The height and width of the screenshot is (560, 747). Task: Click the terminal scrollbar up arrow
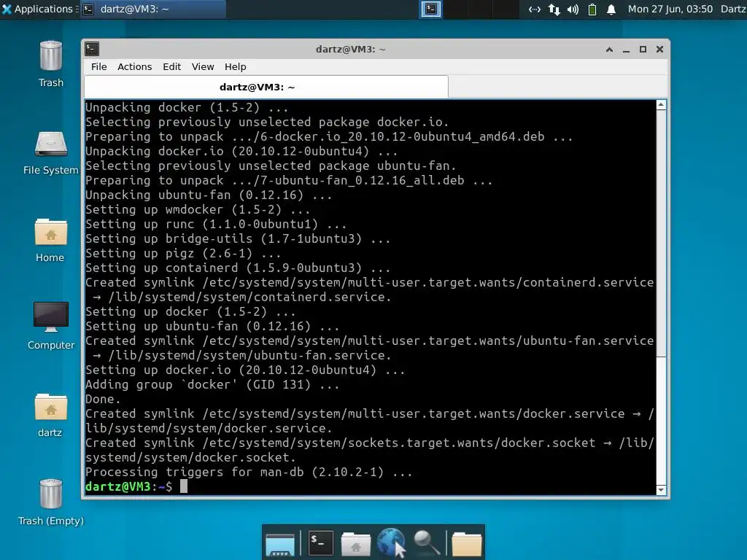[661, 105]
